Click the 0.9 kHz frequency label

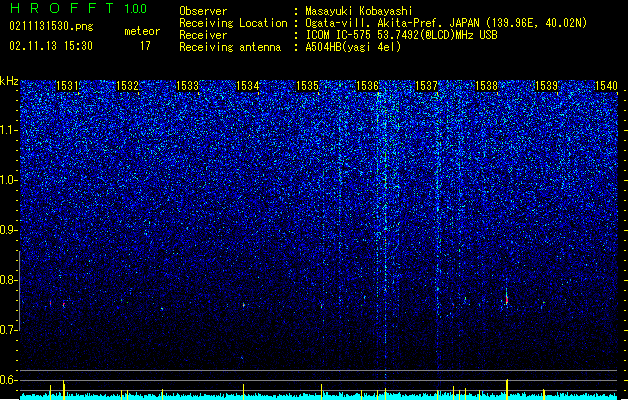click(9, 230)
